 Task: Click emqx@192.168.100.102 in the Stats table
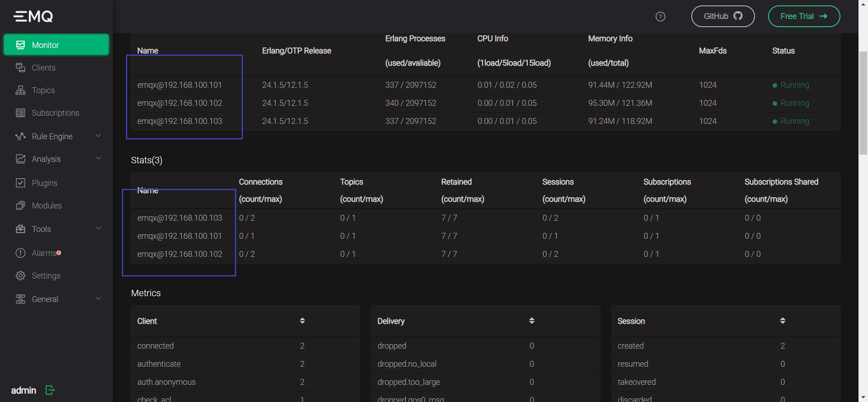tap(179, 254)
